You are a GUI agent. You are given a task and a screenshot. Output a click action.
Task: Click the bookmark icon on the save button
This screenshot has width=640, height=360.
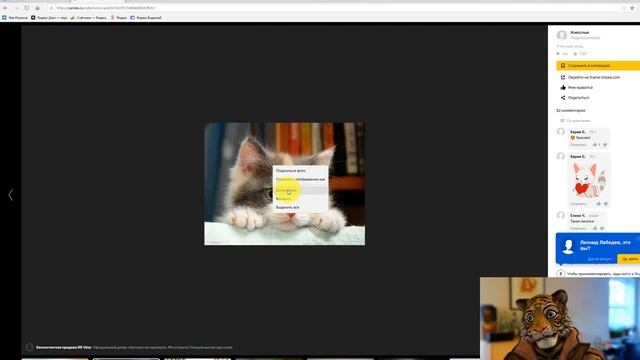pyautogui.click(x=563, y=65)
